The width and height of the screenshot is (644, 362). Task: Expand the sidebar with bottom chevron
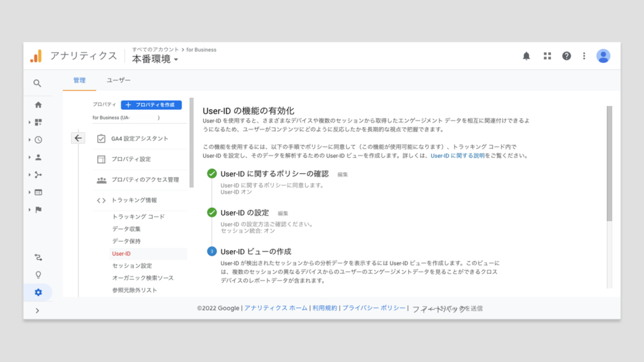(38, 310)
